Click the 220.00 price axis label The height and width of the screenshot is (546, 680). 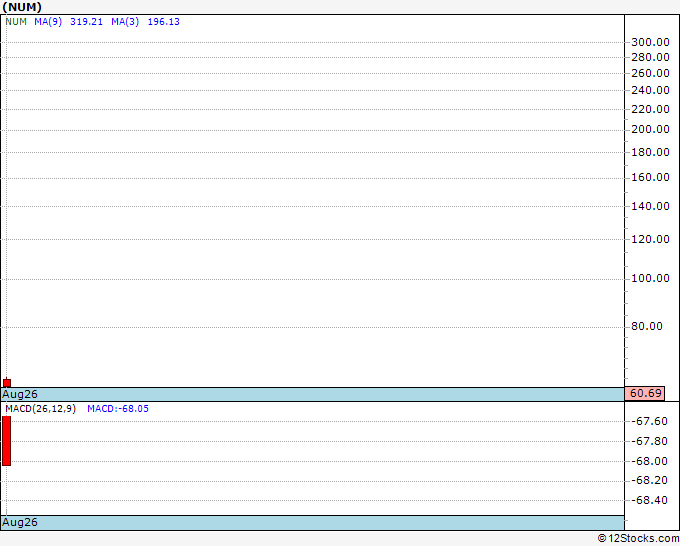[650, 109]
